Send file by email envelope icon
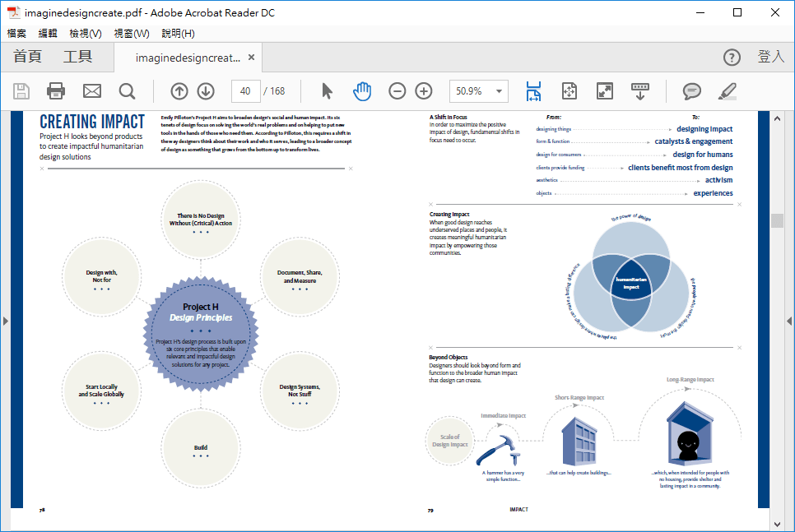 point(92,91)
